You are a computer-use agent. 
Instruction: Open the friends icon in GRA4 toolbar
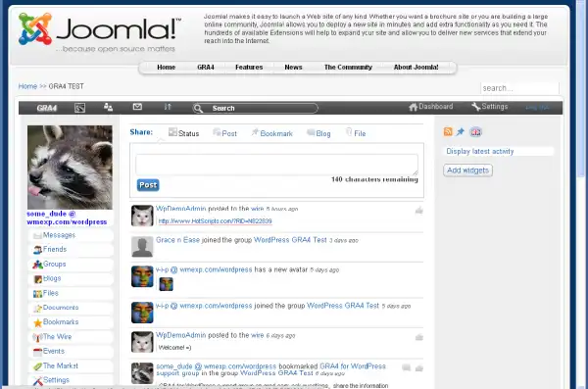[x=108, y=107]
